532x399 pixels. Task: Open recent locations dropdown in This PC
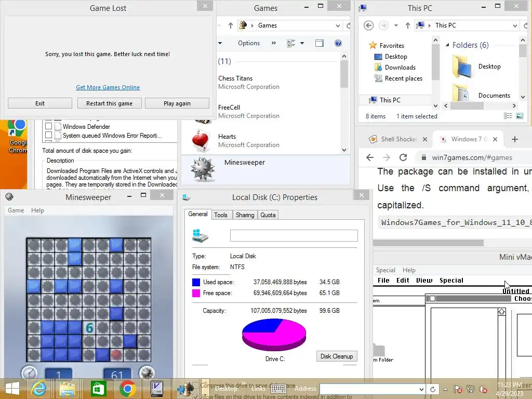pyautogui.click(x=395, y=25)
